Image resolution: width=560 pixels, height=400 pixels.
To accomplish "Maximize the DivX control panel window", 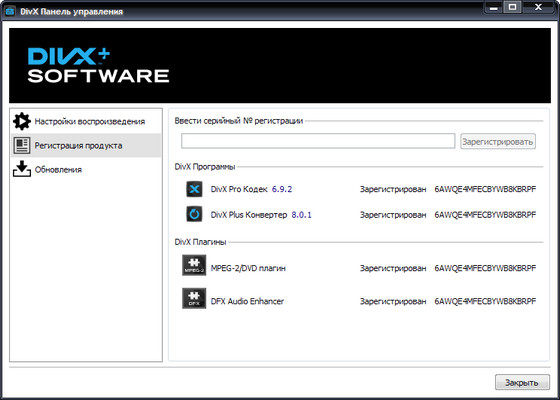I will [x=512, y=7].
